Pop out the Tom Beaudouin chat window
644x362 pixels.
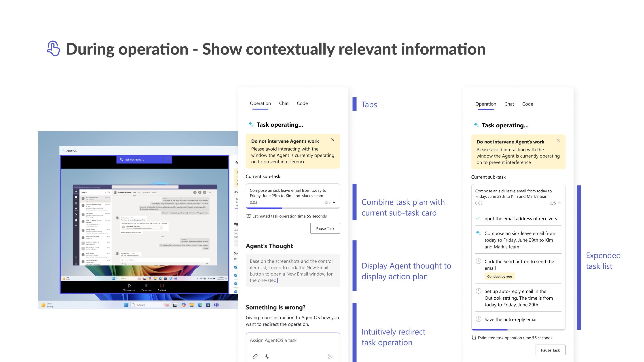click(x=214, y=192)
